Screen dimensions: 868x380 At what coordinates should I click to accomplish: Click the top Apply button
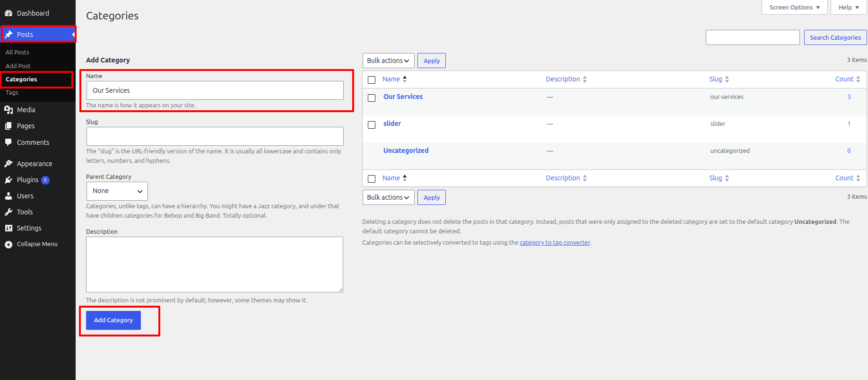coord(432,61)
